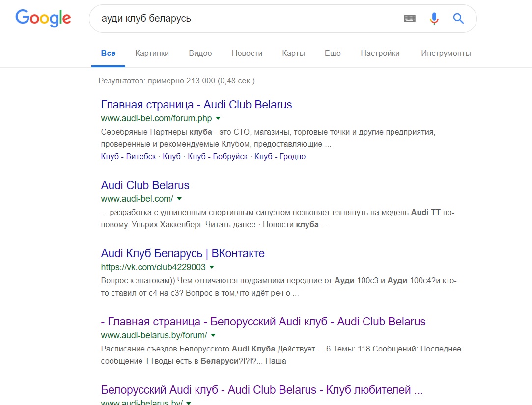Expand arrow next to www.audi-bel.com/ URL
This screenshot has width=532, height=405.
point(179,199)
